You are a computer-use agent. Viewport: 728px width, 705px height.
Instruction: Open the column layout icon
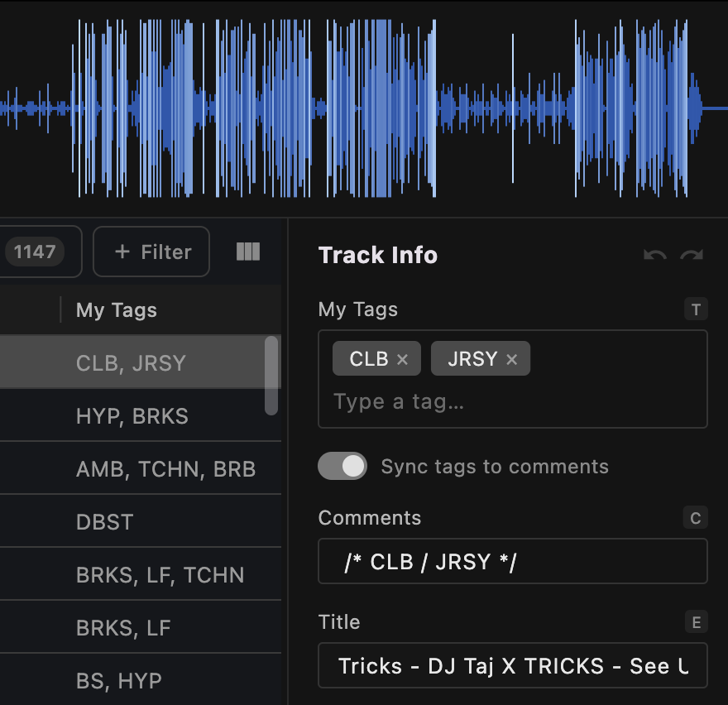point(248,252)
